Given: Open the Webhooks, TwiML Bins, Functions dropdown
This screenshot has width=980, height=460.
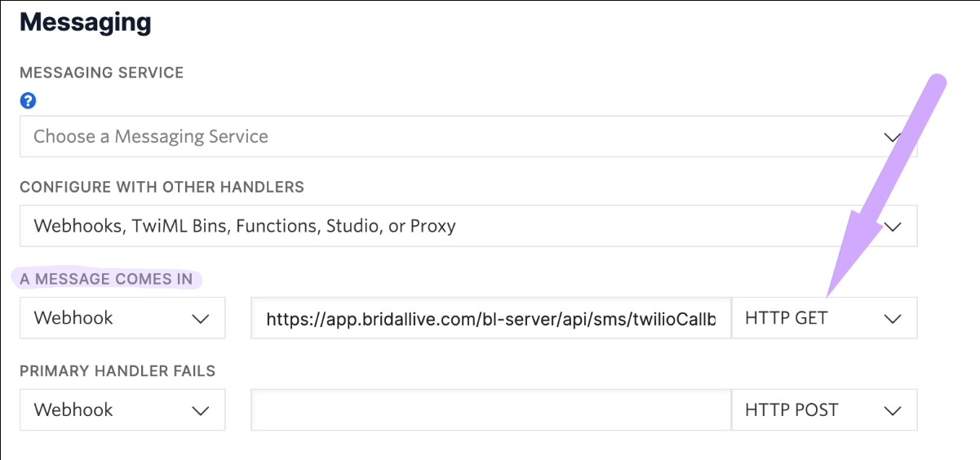Looking at the screenshot, I should [x=468, y=226].
